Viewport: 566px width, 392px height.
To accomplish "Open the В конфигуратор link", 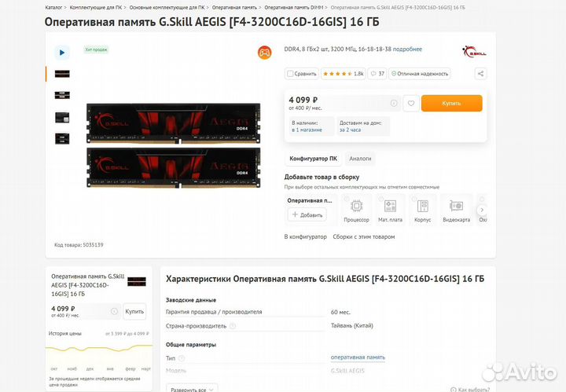I will 305,236.
